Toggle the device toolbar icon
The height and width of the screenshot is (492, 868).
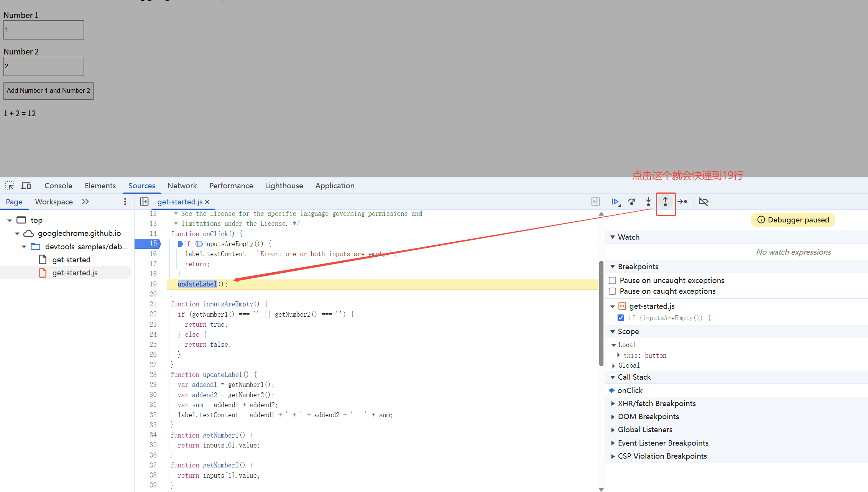click(26, 186)
